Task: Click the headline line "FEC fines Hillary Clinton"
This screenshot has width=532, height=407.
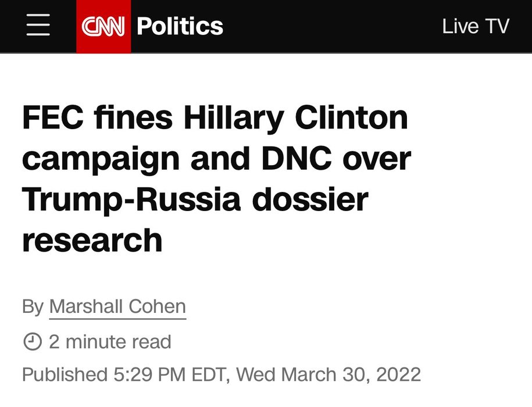Action: click(x=215, y=119)
